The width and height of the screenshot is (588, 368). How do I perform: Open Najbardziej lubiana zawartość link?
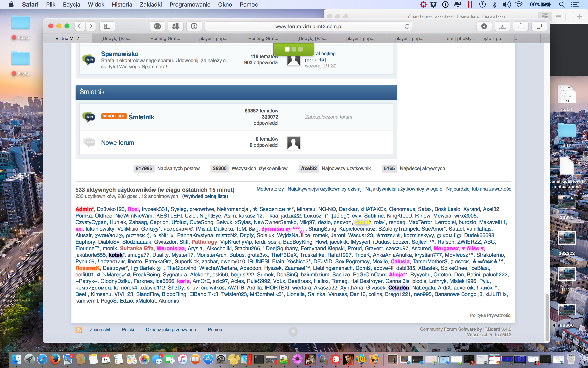pyautogui.click(x=479, y=189)
